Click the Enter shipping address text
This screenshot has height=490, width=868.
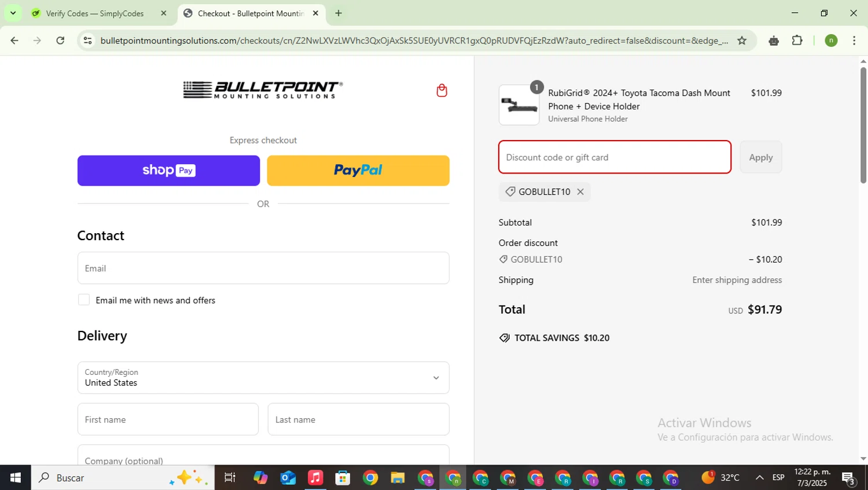coord(737,280)
